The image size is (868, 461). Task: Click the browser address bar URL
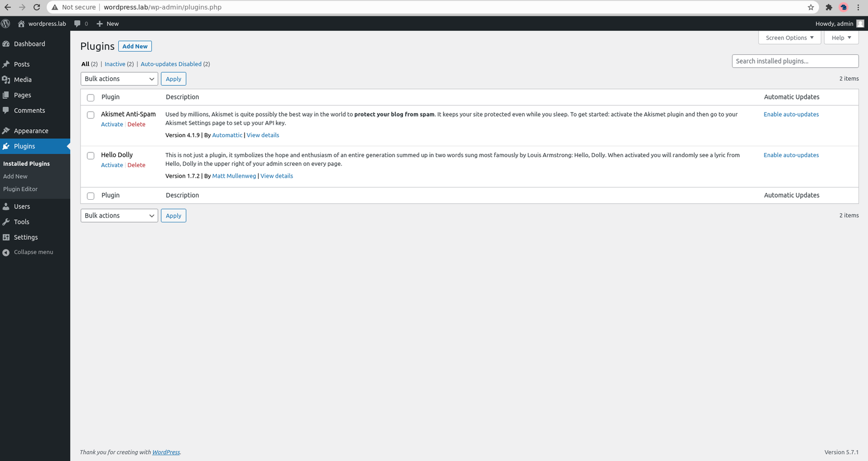[x=163, y=7]
